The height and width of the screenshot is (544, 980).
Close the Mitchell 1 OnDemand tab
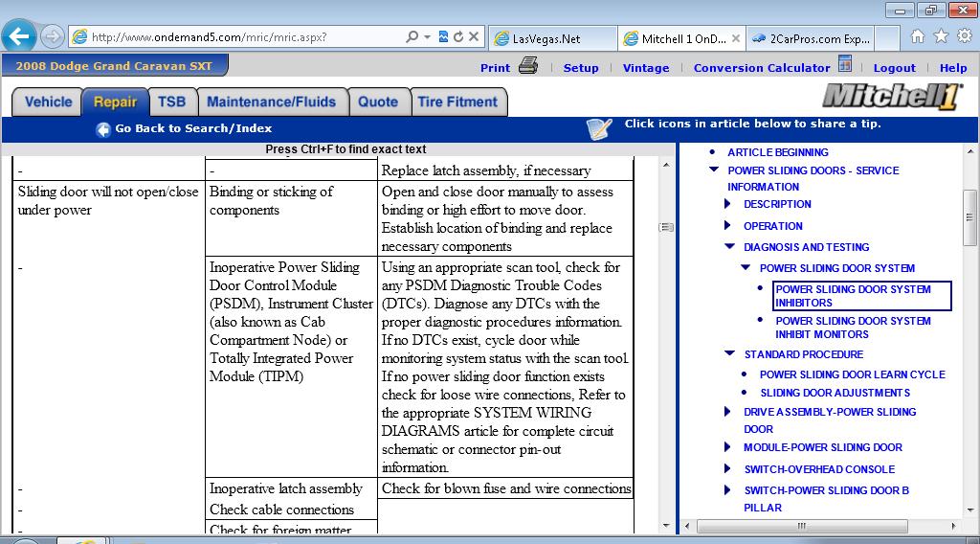(736, 38)
